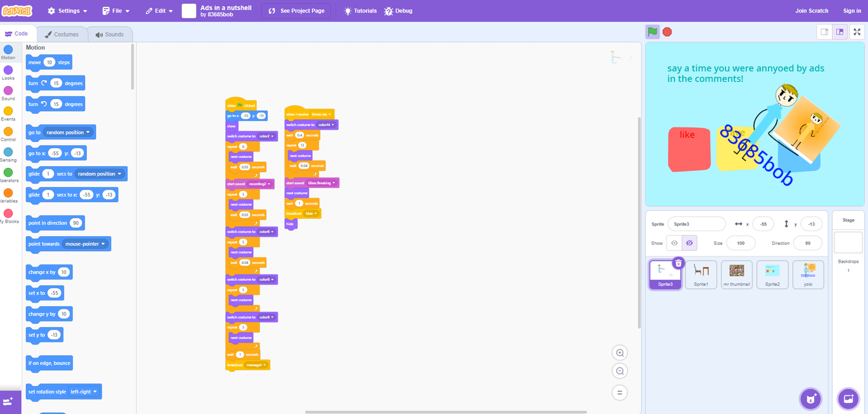Image resolution: width=868 pixels, height=414 pixels.
Task: Hide sprite using crossed-eye icon
Action: click(x=689, y=243)
